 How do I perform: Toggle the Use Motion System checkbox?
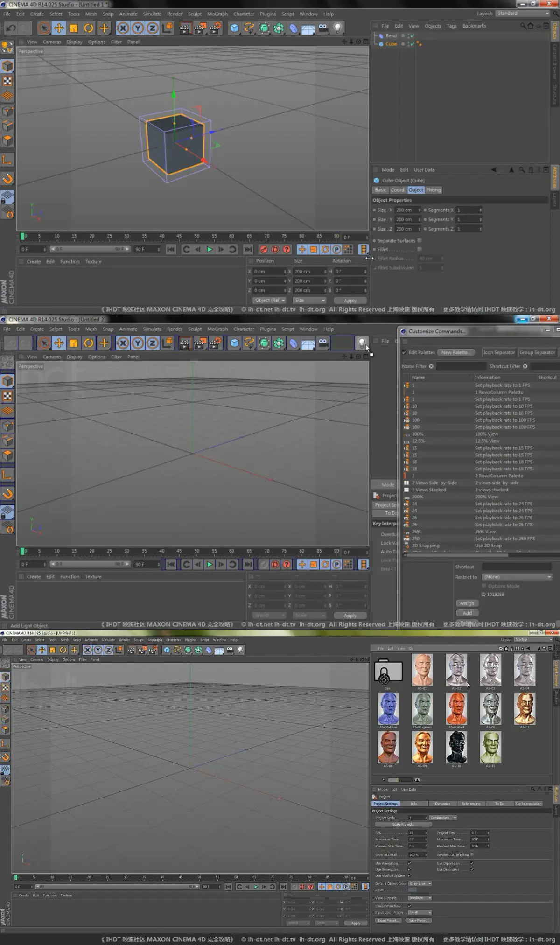[x=409, y=875]
